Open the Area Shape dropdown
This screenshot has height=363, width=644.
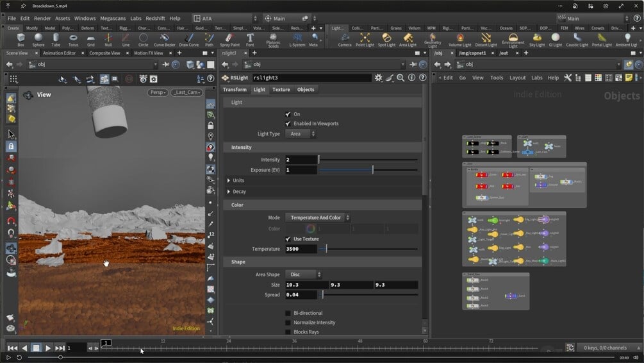tap(304, 274)
